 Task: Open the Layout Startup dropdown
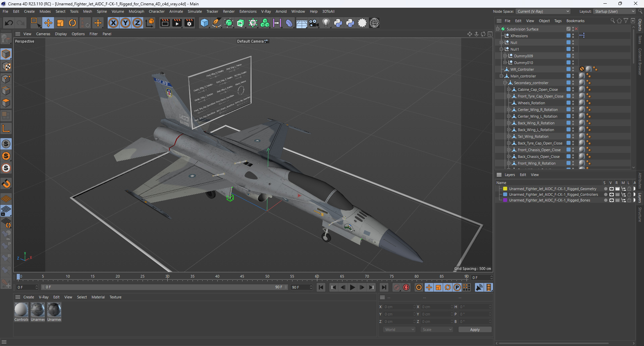coord(614,11)
